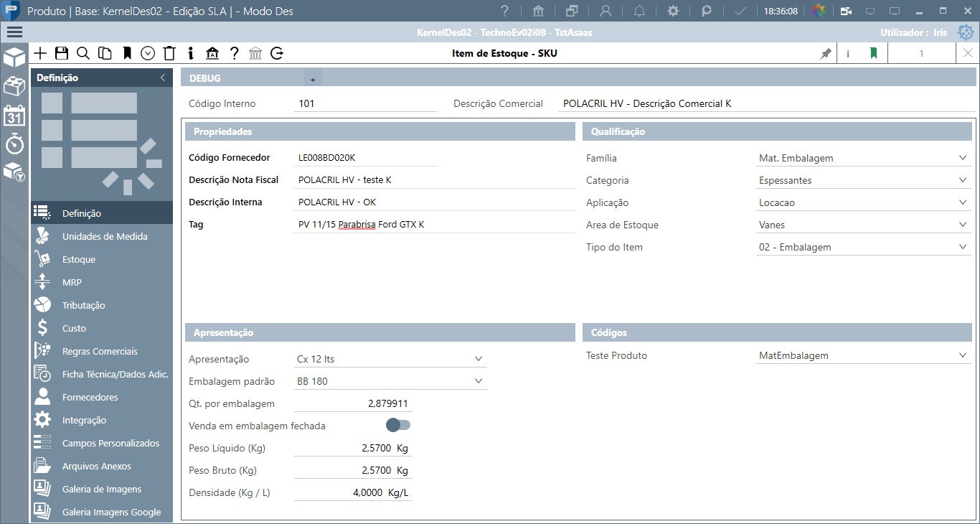
Task: Click the black info 'i' toolbar icon
Action: pos(191,53)
